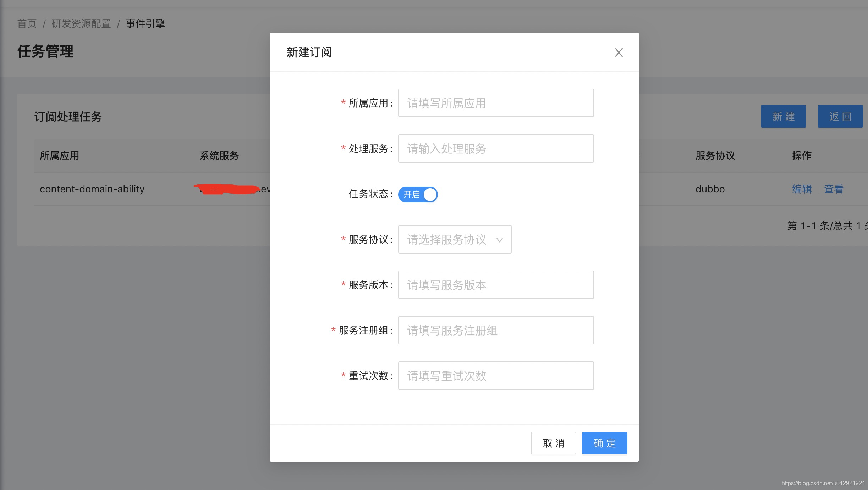Screen dimensions: 868x490
Task: Go to 首页 in breadcrumb
Action: (x=27, y=23)
